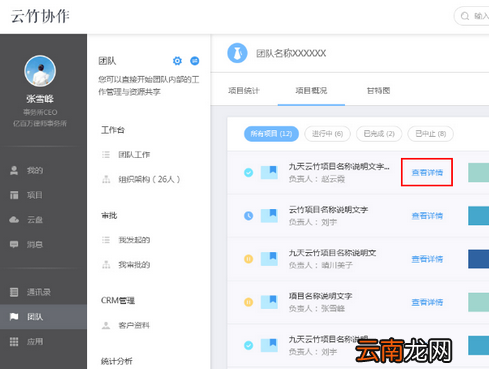Filter by 进行中 (6)
Image resolution: width=489 pixels, height=379 pixels.
click(327, 134)
